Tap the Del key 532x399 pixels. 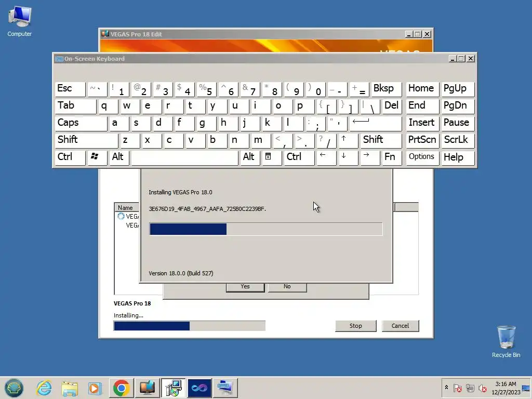(392, 106)
